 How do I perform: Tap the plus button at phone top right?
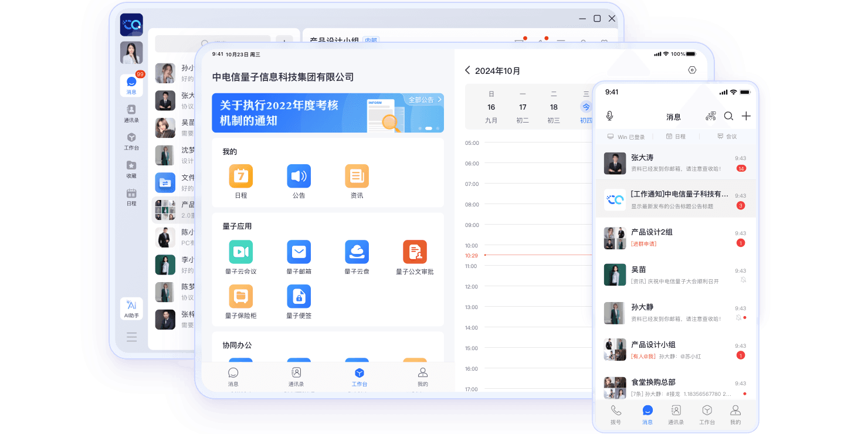tap(747, 116)
